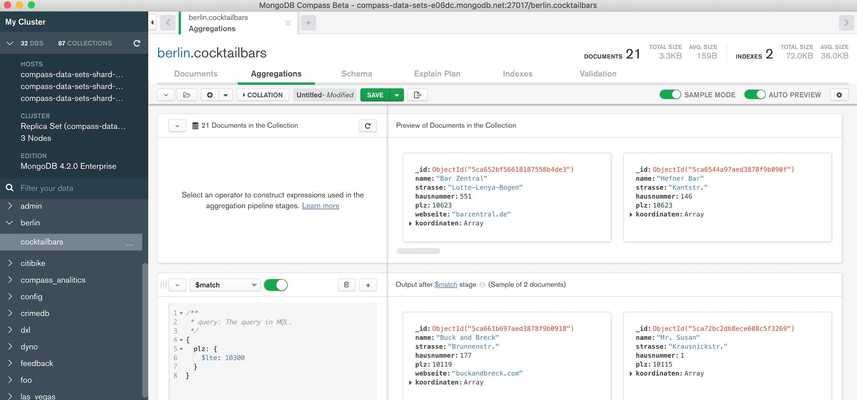Open the $match stage operator dropdown
Screen dimensions: 857x400
click(x=225, y=285)
